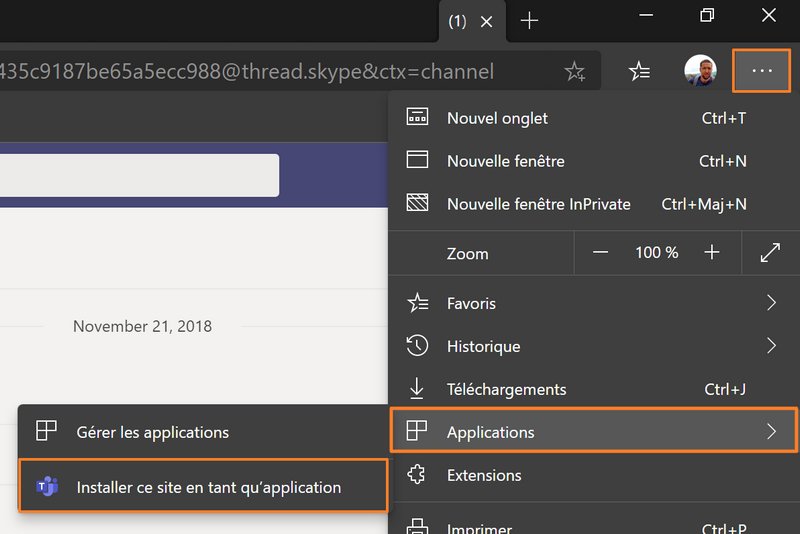The image size is (800, 534).
Task: Open the user profile avatar
Action: 700,71
